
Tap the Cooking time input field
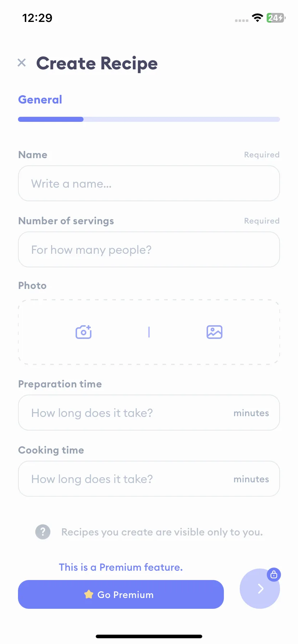(149, 479)
